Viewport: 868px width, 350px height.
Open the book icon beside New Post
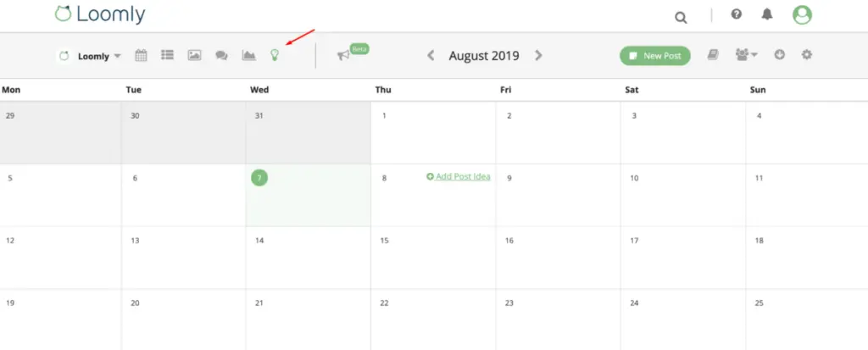click(x=714, y=55)
